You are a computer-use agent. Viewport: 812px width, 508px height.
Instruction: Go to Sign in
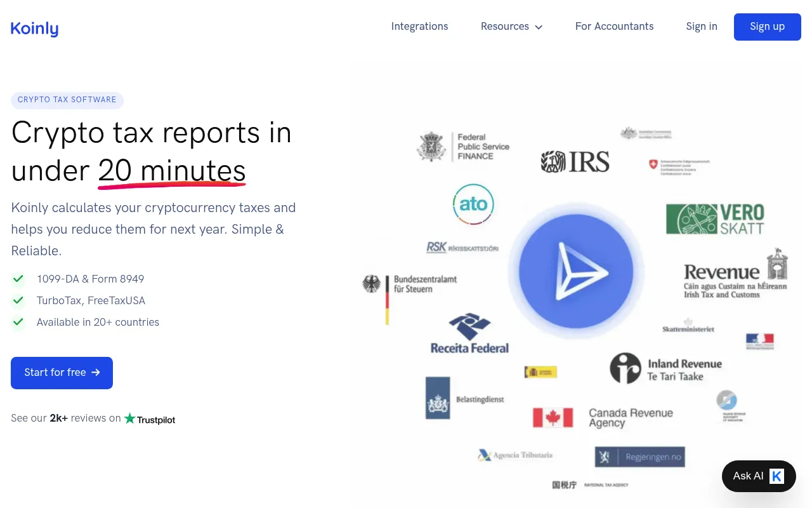pos(702,27)
